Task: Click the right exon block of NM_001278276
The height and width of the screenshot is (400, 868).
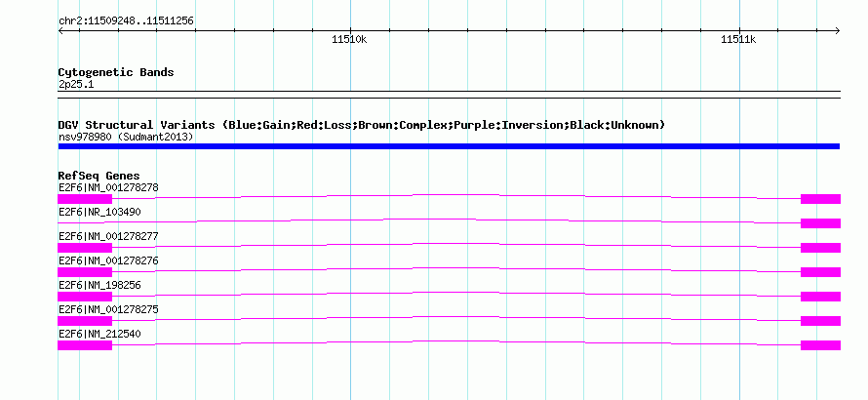Action: pos(820,272)
